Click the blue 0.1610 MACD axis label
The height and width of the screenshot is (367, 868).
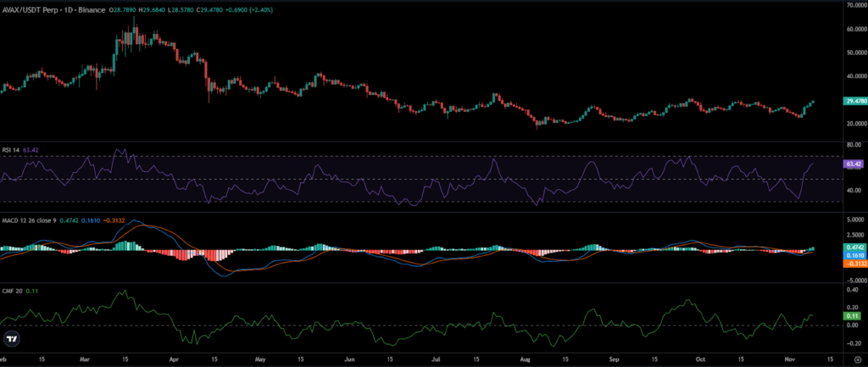[854, 256]
